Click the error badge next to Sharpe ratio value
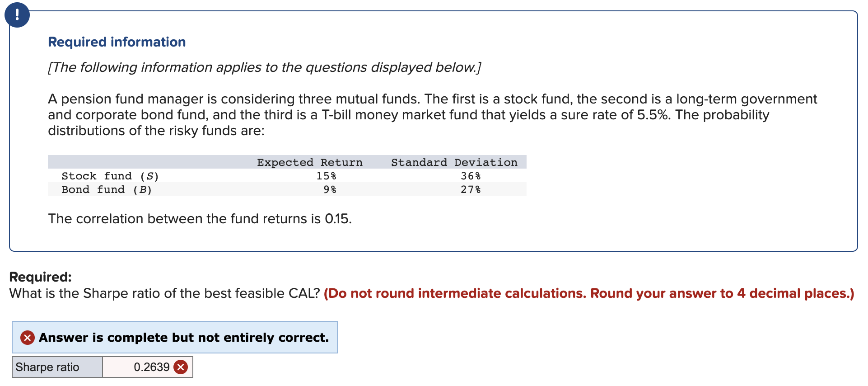This screenshot has height=386, width=868. (x=180, y=367)
